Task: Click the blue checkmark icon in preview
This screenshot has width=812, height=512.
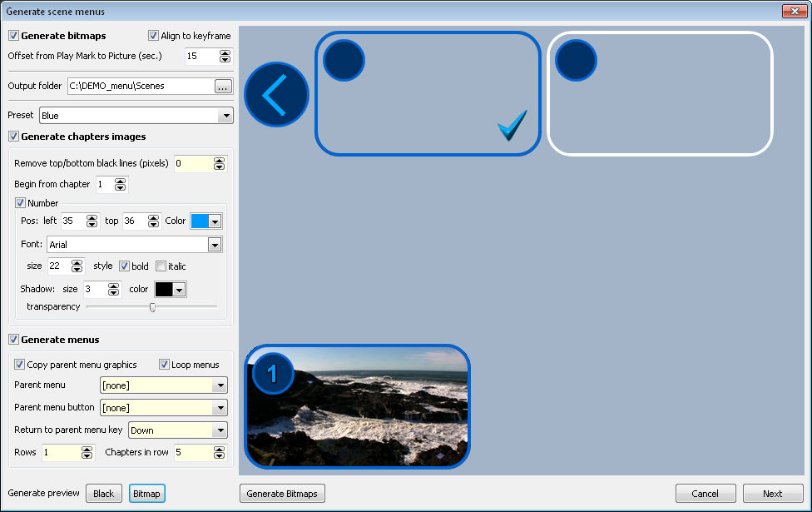Action: coord(512,126)
